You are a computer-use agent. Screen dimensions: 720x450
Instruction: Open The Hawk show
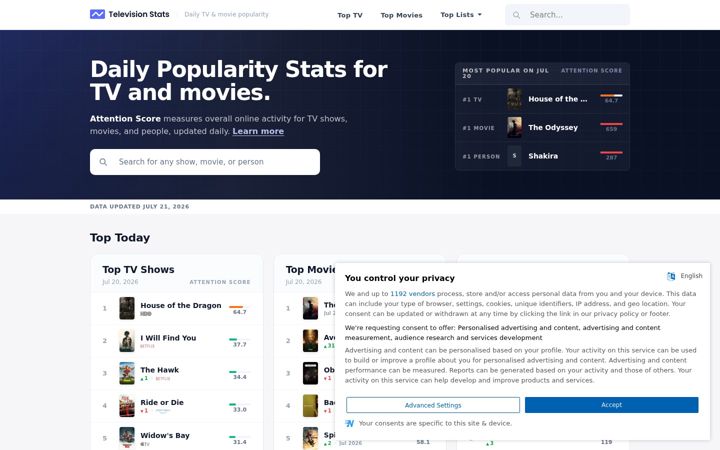click(159, 370)
